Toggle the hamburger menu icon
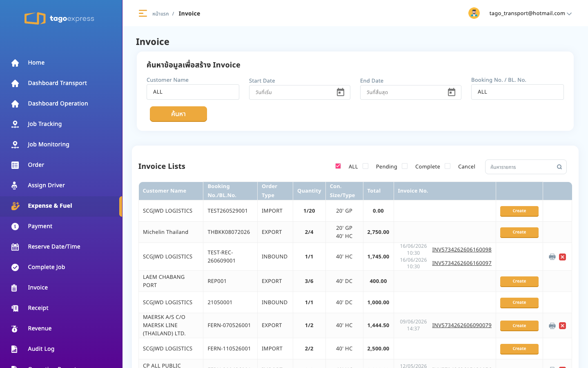Screen dimensions: 588x368 point(143,13)
